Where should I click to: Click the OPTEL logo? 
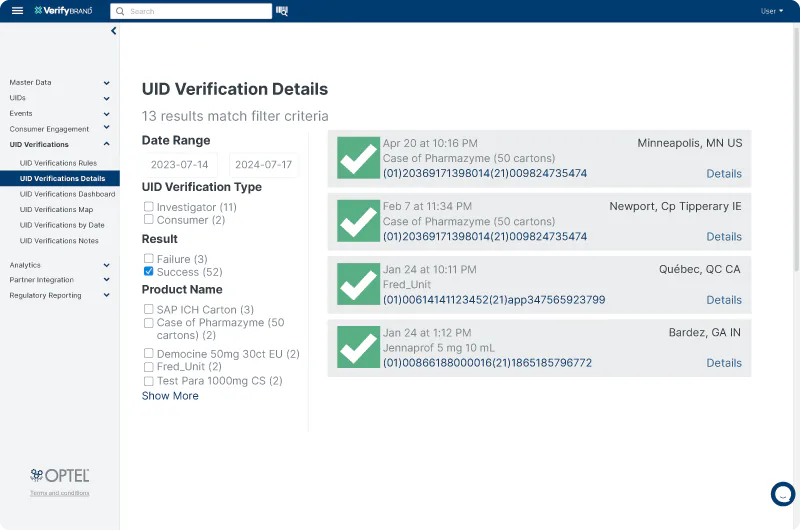pyautogui.click(x=60, y=475)
